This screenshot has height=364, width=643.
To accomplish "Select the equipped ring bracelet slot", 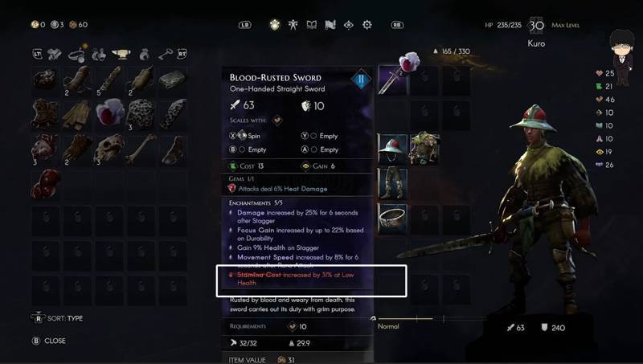I will click(x=392, y=219).
